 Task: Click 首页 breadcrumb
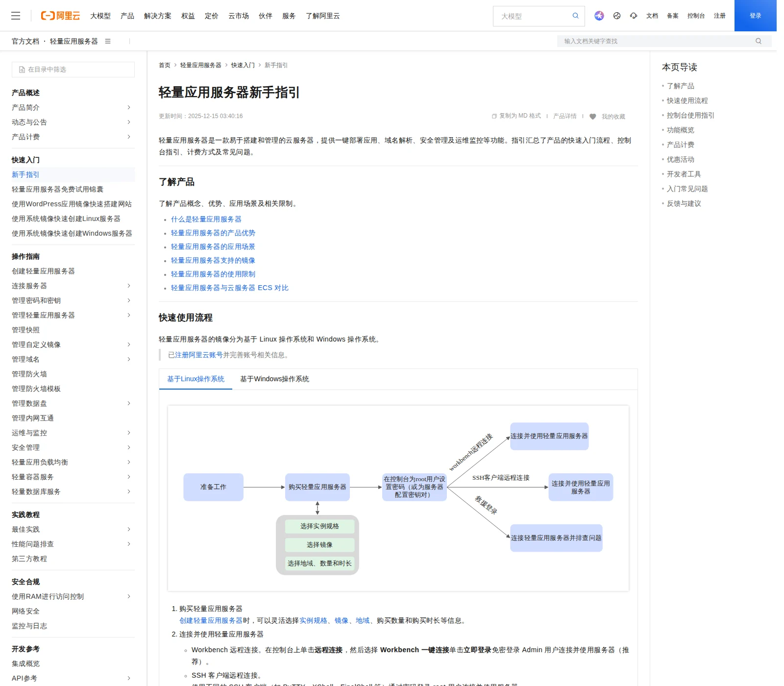(165, 65)
